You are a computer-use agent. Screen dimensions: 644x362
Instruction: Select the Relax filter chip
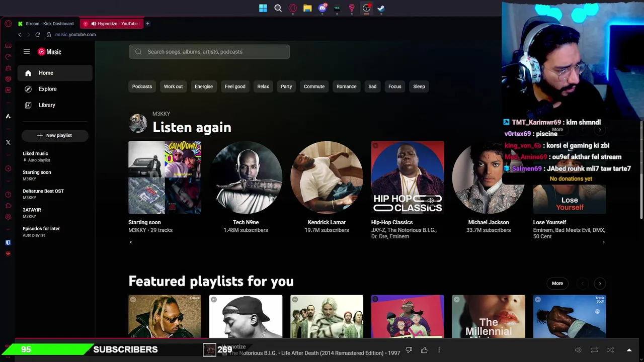click(263, 86)
